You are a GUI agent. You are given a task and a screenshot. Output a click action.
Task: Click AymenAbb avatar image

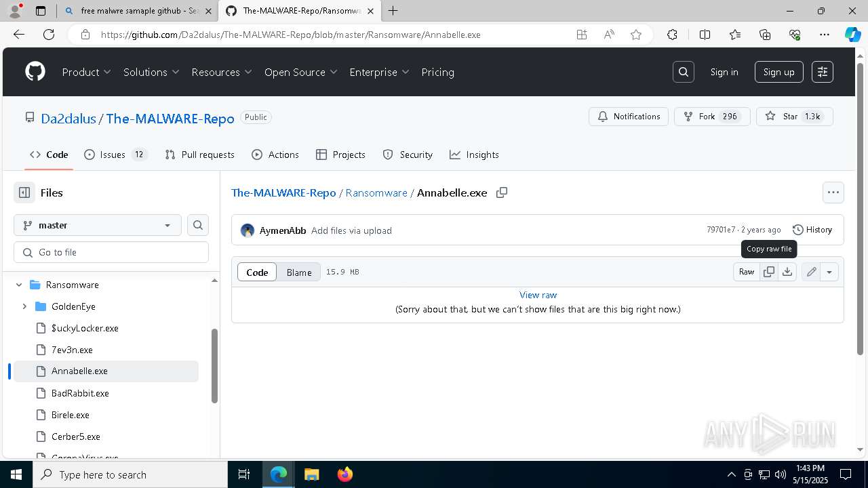[x=248, y=230]
